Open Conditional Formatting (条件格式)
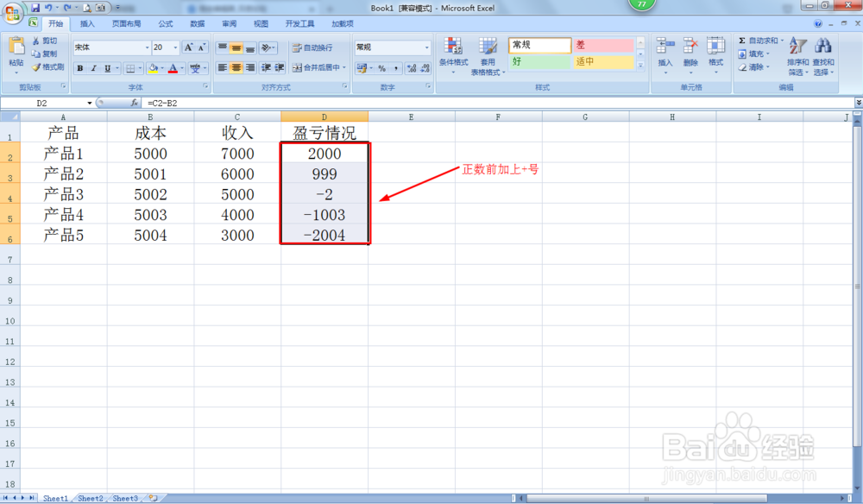Image resolution: width=863 pixels, height=504 pixels. click(454, 56)
